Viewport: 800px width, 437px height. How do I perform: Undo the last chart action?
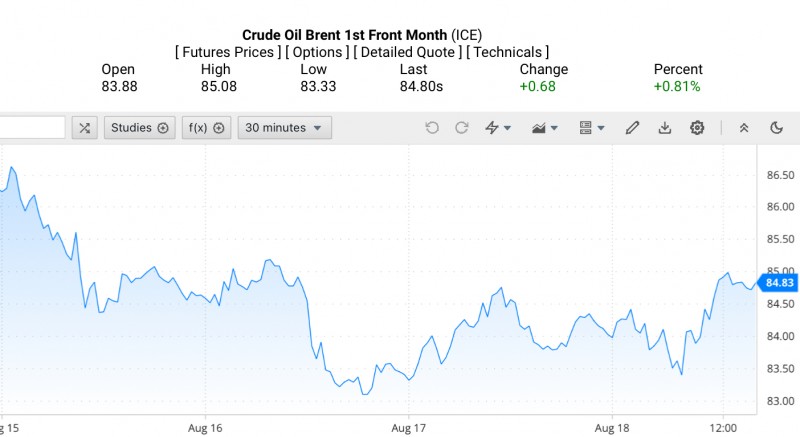[432, 128]
